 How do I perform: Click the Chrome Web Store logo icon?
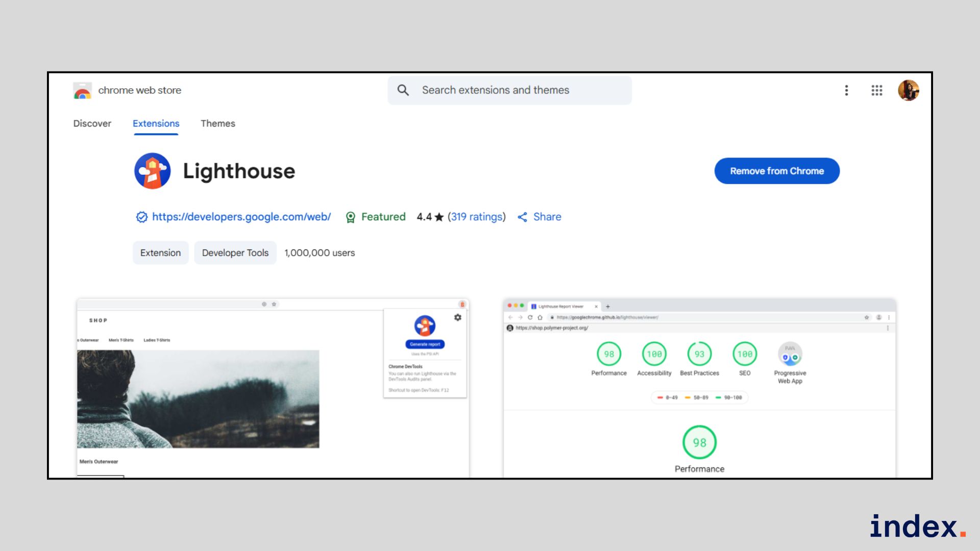pos(82,91)
